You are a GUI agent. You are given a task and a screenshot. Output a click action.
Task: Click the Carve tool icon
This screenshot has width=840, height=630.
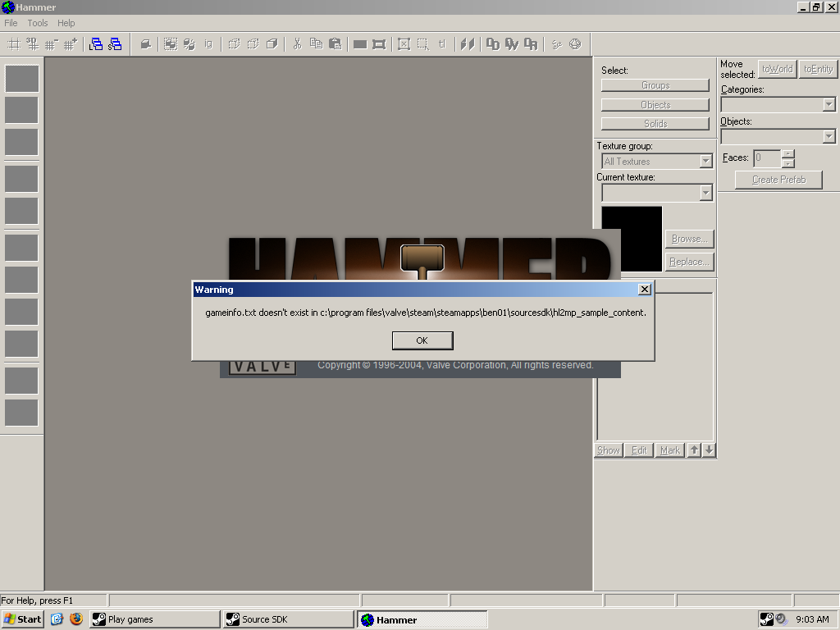click(x=146, y=44)
